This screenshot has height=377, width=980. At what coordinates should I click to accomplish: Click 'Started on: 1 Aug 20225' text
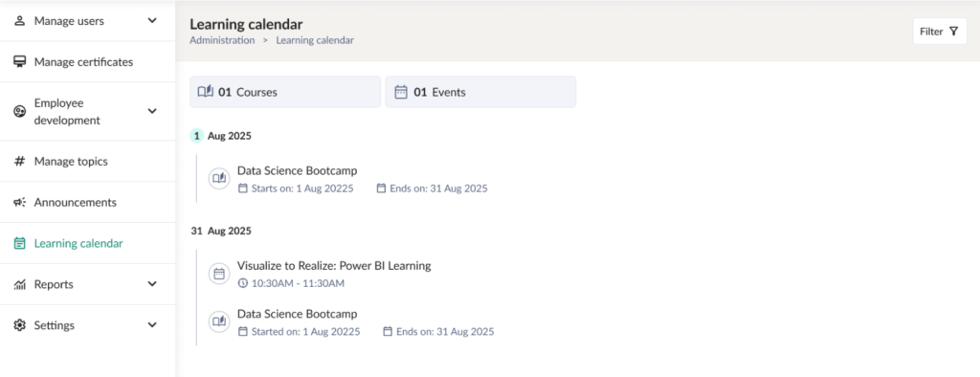tap(305, 331)
